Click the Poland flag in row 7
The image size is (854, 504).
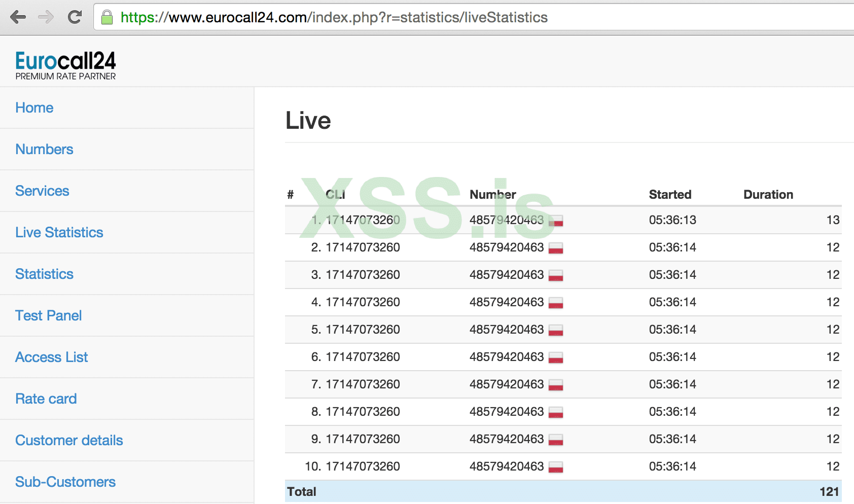click(x=556, y=385)
